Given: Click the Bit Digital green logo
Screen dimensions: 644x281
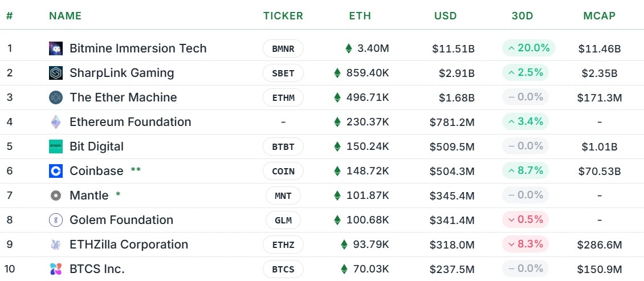Looking at the screenshot, I should pyautogui.click(x=56, y=146).
